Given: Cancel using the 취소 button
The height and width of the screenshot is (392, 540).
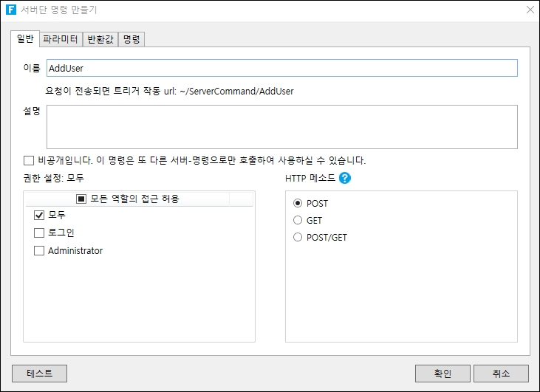Looking at the screenshot, I should (501, 374).
